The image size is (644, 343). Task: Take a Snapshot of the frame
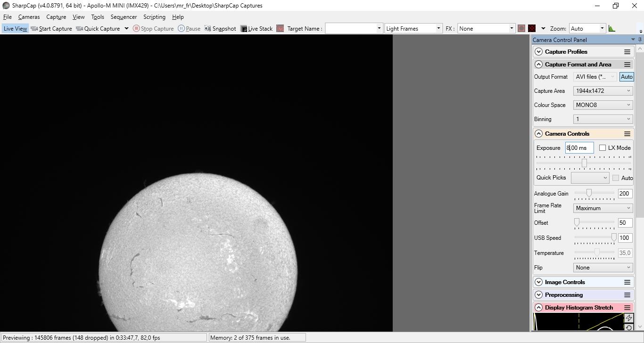[220, 28]
